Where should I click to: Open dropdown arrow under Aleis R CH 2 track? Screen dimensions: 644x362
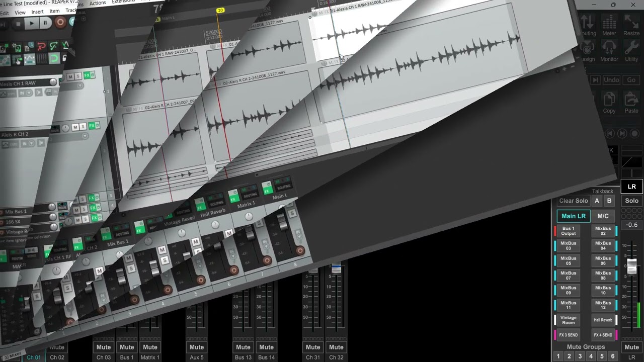(x=85, y=136)
